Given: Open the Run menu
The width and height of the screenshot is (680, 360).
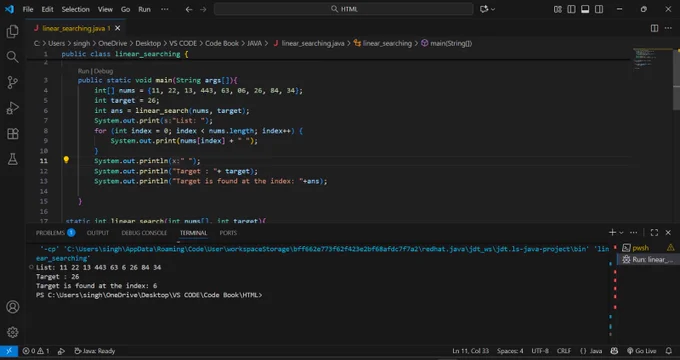Looking at the screenshot, I should [x=144, y=9].
